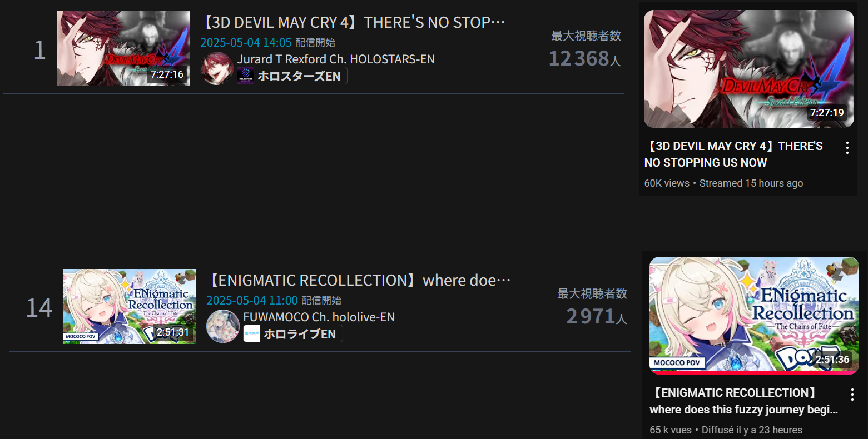Open the rank 1 Devil May Cry 4 list thumbnail
The width and height of the screenshot is (868, 439).
(x=123, y=48)
